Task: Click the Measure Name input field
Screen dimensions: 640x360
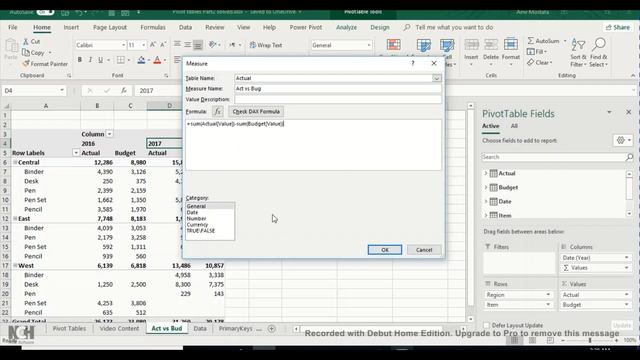Action: coord(338,89)
